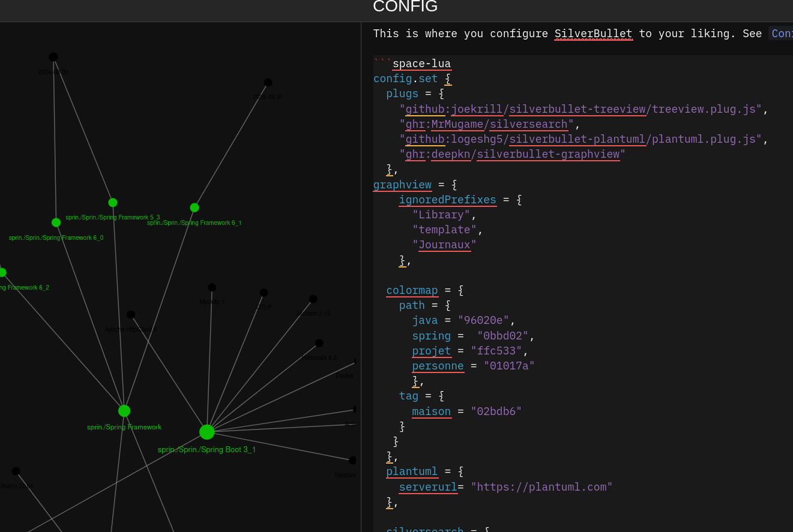Screen dimensions: 793x532
Task: Click the plugs key
Action: tap(402, 94)
